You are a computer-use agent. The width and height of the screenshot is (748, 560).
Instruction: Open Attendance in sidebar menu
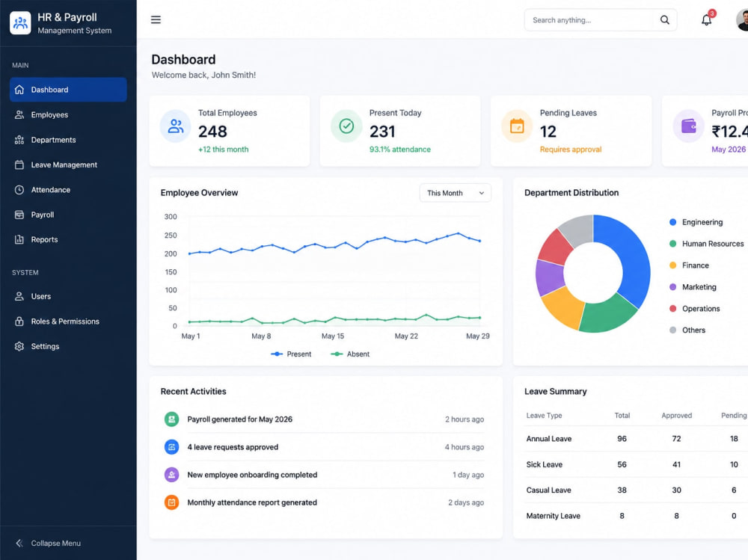tap(68, 190)
